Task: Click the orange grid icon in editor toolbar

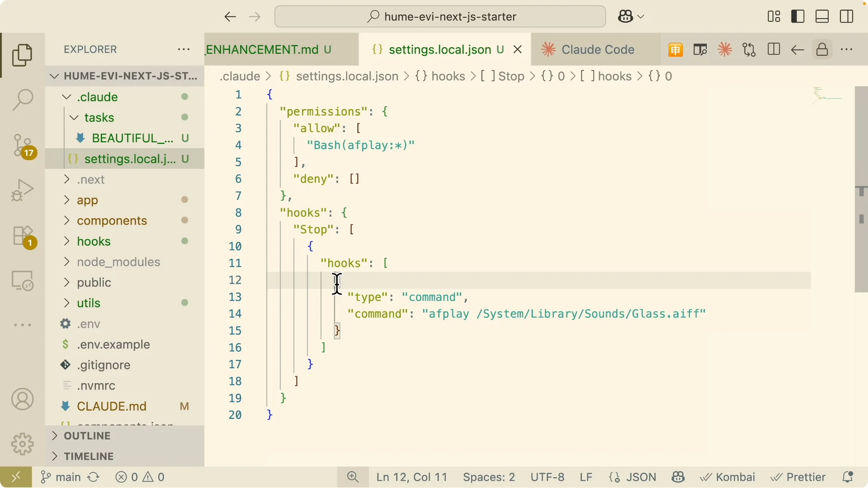Action: [675, 50]
